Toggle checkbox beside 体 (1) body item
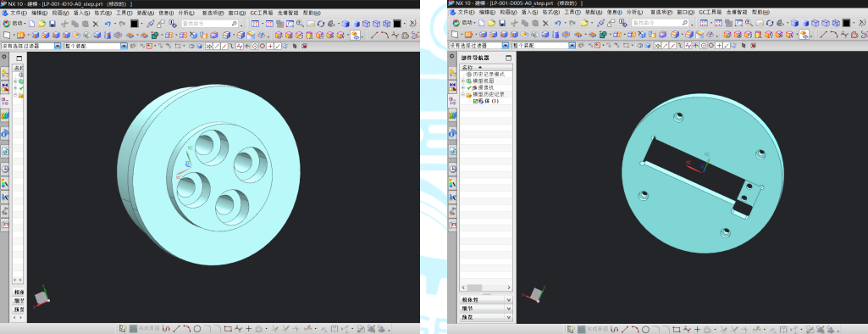868x334 pixels. pyautogui.click(x=475, y=102)
